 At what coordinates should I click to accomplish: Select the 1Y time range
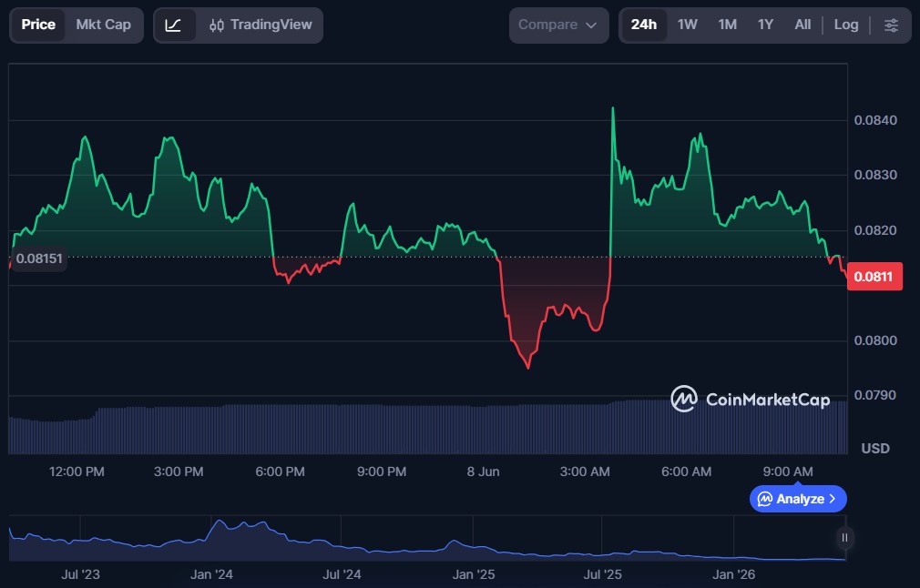pyautogui.click(x=765, y=25)
